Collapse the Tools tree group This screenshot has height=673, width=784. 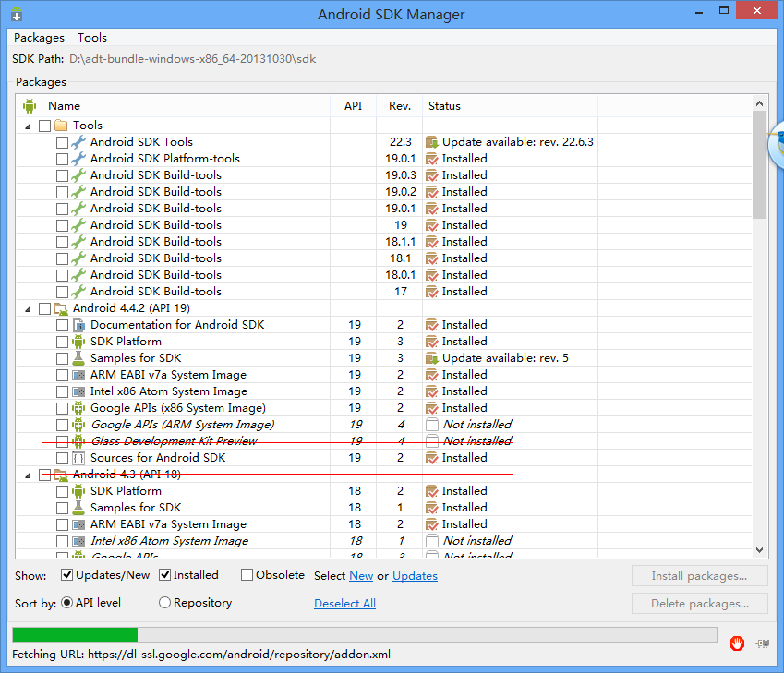(28, 126)
